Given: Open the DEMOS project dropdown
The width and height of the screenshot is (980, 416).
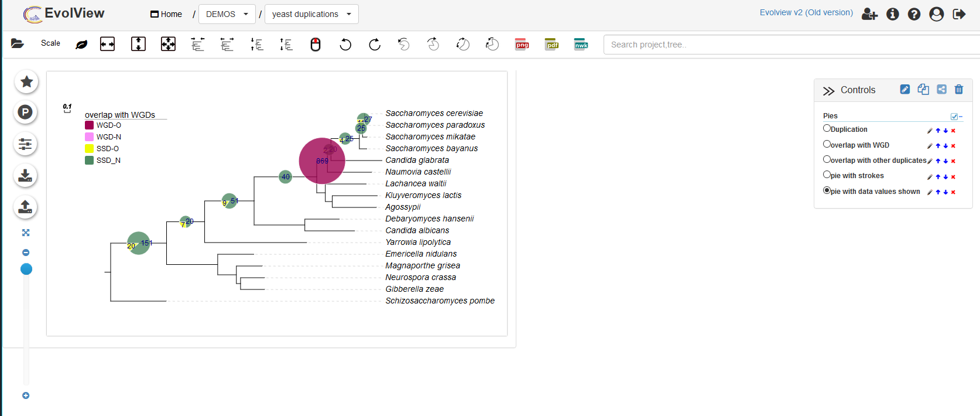Looking at the screenshot, I should tap(227, 14).
